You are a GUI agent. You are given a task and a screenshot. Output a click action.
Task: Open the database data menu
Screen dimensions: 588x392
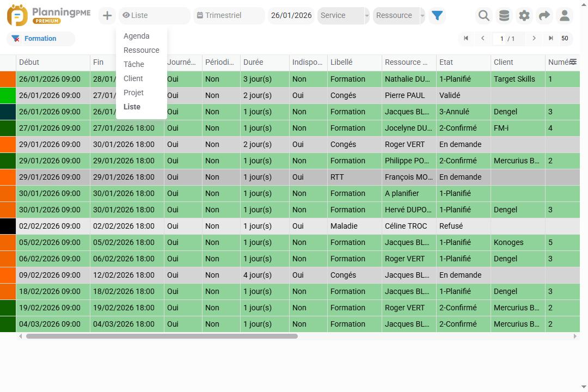click(504, 16)
